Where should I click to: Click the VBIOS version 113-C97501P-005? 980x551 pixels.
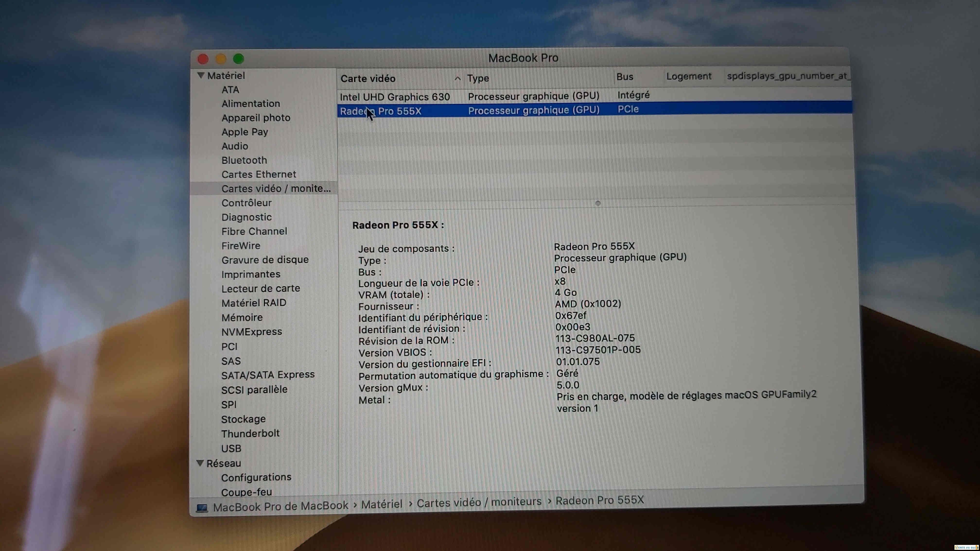pyautogui.click(x=598, y=349)
